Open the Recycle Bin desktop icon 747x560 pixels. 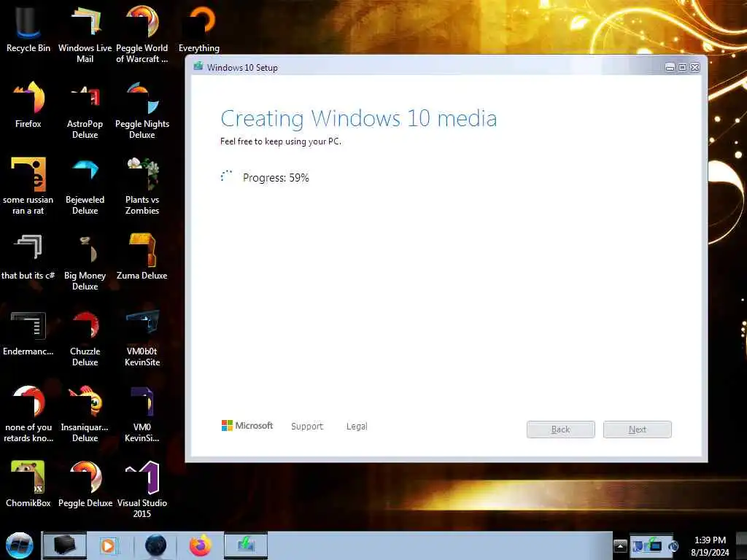pyautogui.click(x=28, y=28)
